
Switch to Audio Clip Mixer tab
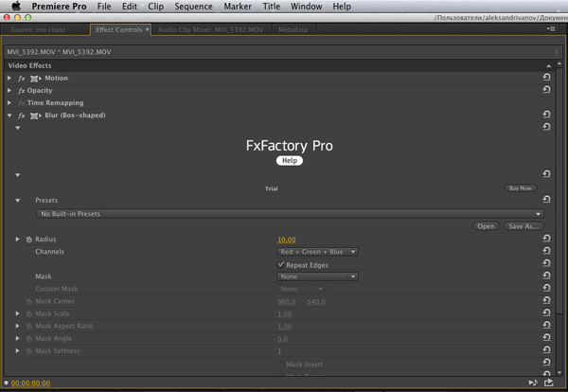click(210, 29)
